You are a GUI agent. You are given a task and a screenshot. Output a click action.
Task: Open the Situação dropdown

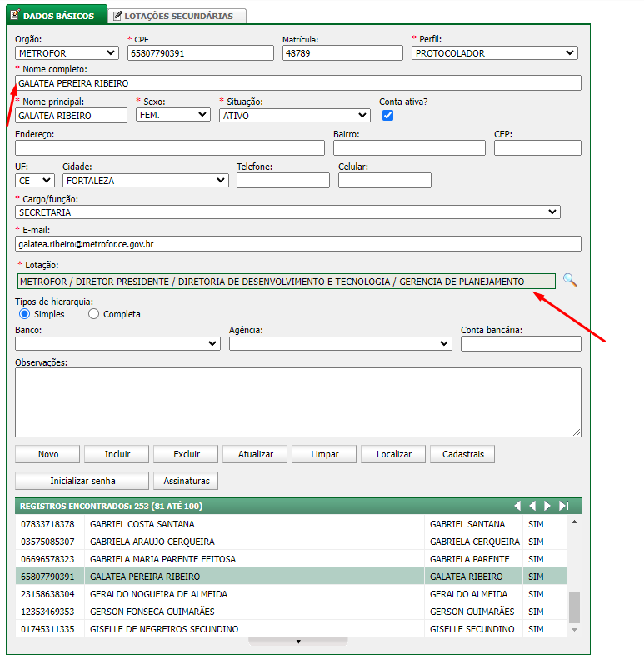[x=295, y=115]
